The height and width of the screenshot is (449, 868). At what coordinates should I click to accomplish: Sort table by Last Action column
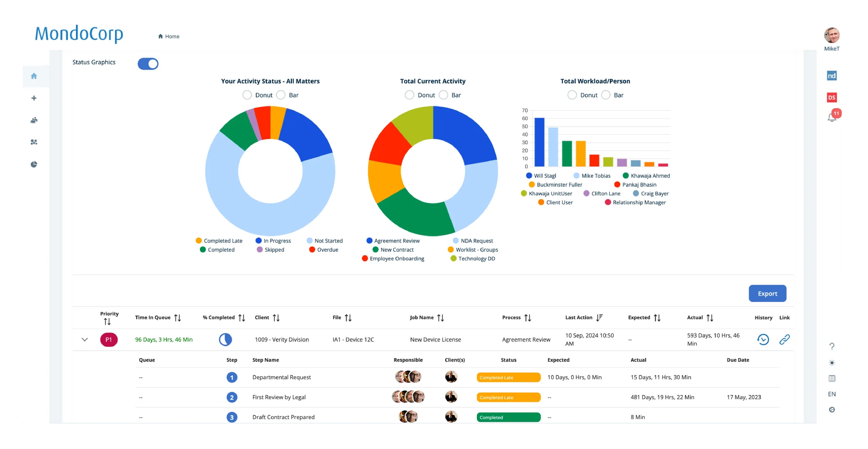[x=599, y=317]
